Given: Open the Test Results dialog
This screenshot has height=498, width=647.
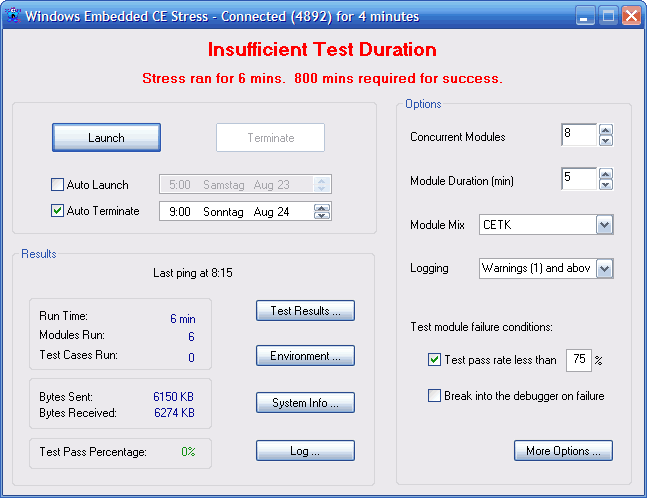Looking at the screenshot, I should tap(305, 311).
